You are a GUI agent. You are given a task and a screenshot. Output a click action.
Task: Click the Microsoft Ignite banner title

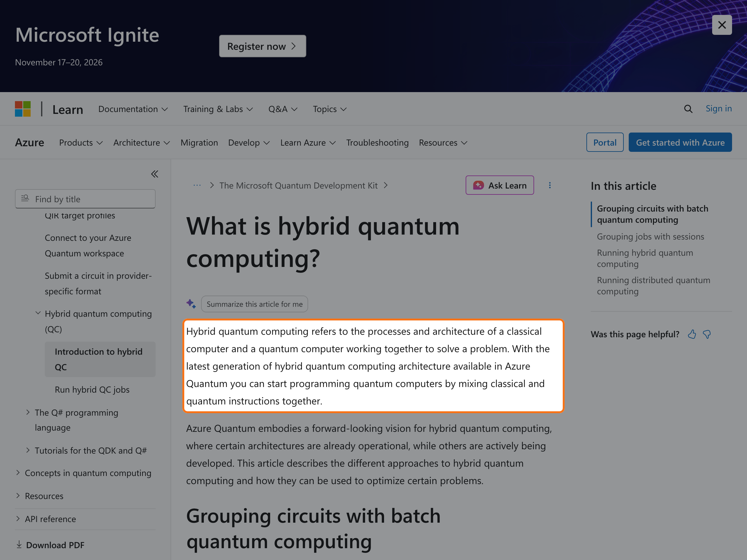pos(87,35)
